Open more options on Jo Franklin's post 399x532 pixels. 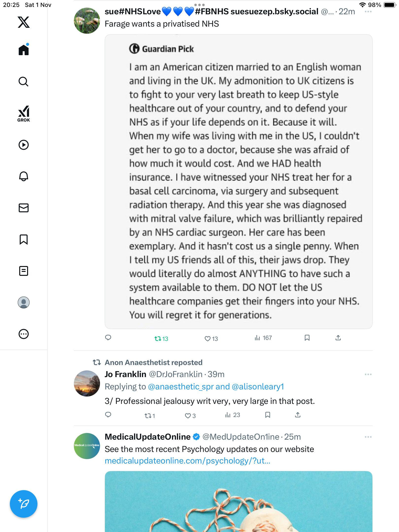pos(368,374)
